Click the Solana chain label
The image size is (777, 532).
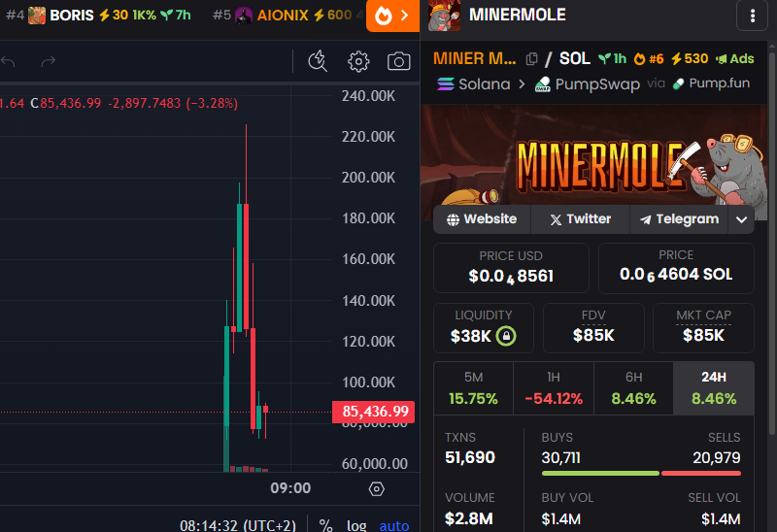click(474, 83)
